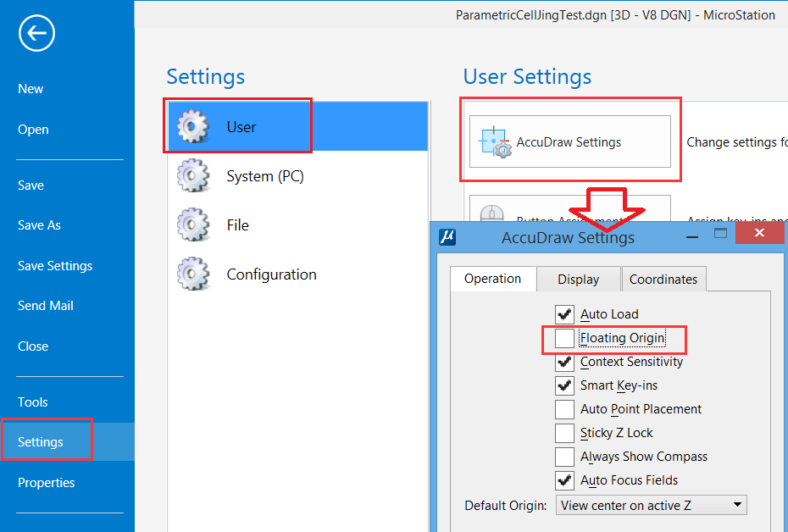Select the User settings category

(x=298, y=126)
